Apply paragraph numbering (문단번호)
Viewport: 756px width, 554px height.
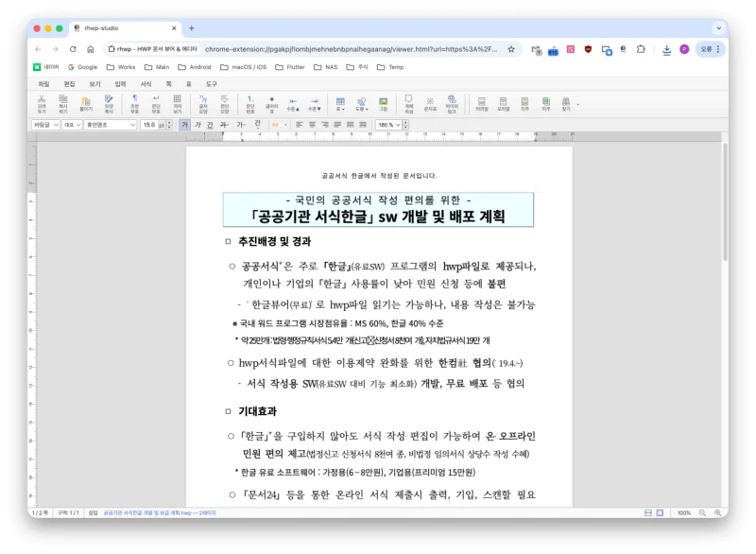coord(250,104)
